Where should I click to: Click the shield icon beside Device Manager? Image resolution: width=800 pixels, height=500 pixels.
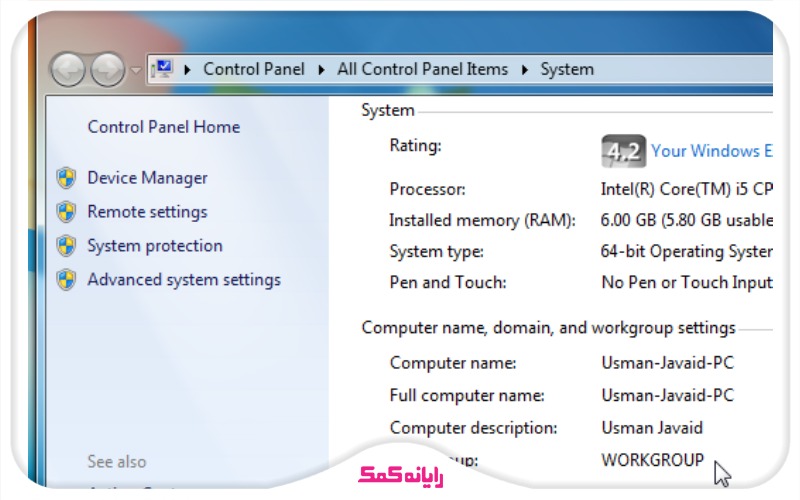click(66, 178)
